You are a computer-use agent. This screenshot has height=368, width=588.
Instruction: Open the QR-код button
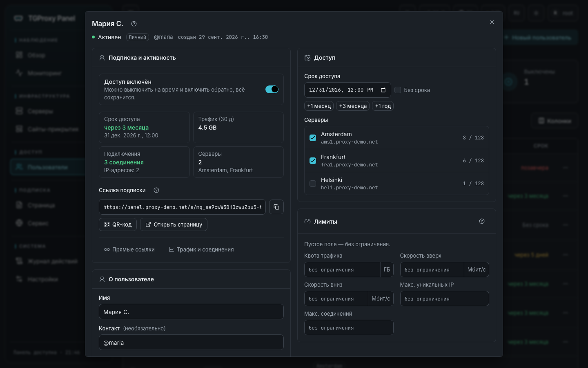[x=118, y=224]
